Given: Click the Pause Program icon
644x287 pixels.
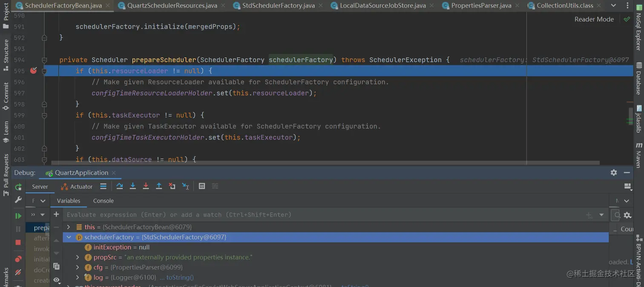Looking at the screenshot, I should [18, 229].
